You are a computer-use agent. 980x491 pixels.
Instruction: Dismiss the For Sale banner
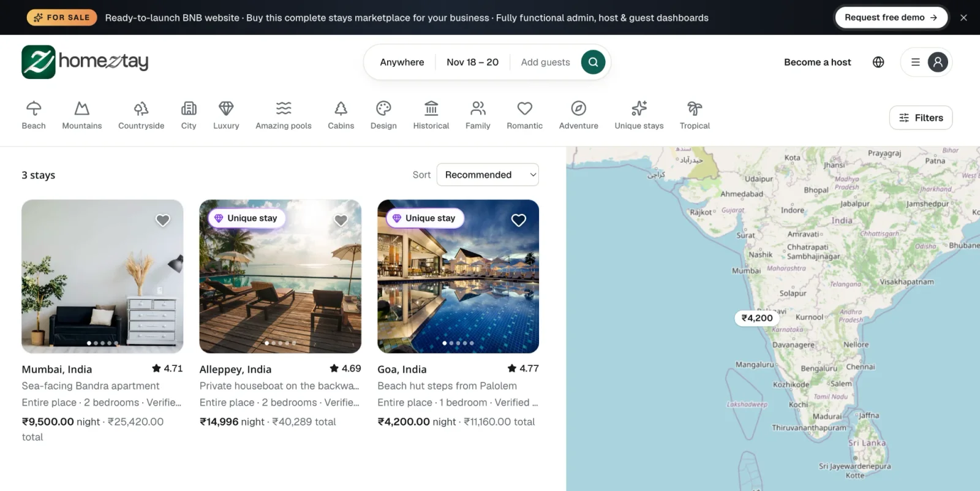(963, 18)
